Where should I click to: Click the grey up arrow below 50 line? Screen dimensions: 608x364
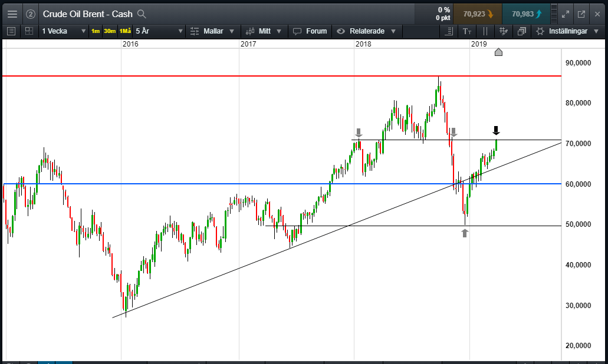[x=465, y=233]
